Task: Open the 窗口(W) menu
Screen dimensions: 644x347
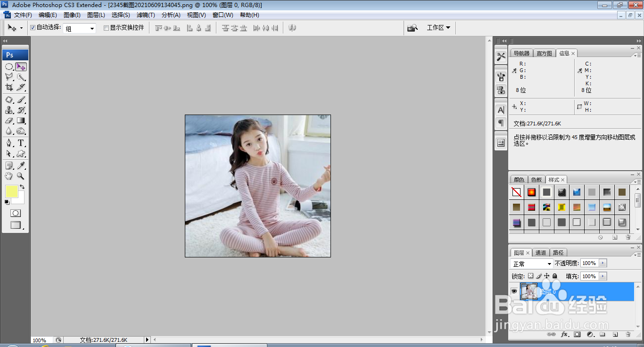Action: (x=223, y=15)
